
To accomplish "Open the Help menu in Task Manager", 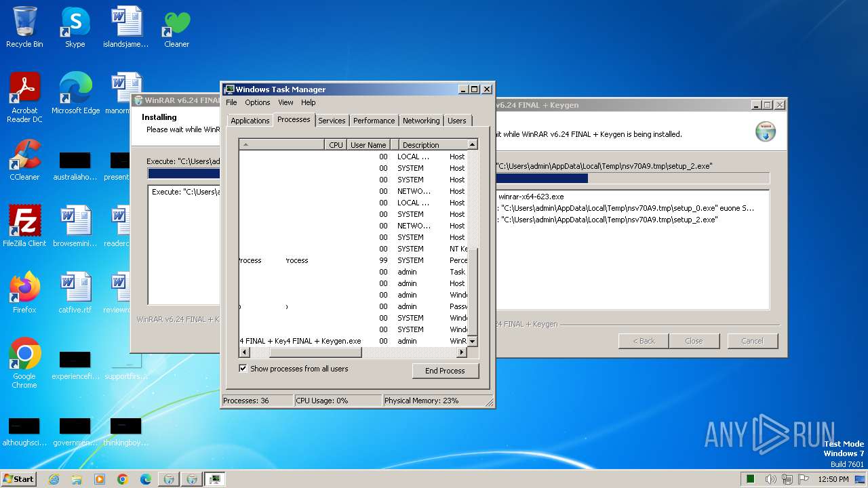I will 309,102.
